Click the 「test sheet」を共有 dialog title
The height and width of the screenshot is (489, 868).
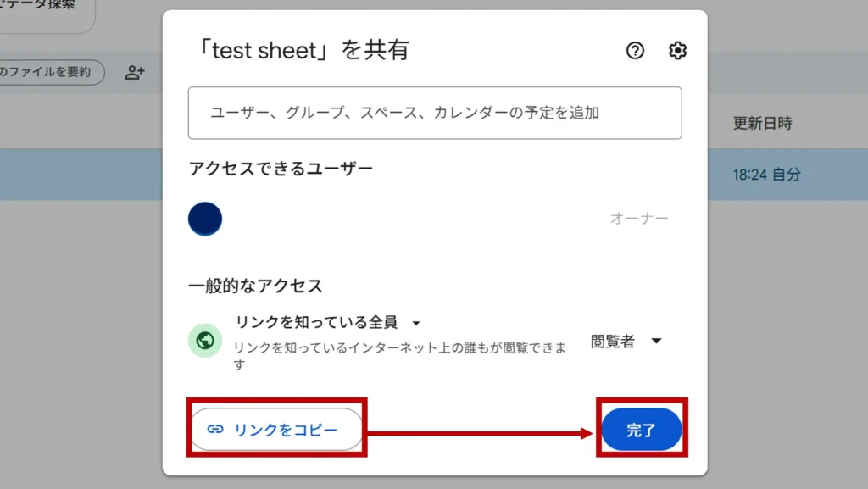click(x=298, y=51)
